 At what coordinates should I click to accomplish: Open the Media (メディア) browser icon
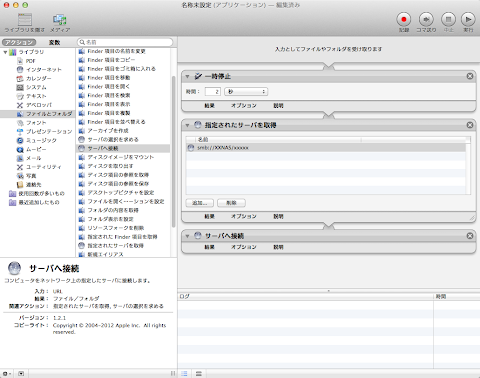(60, 20)
